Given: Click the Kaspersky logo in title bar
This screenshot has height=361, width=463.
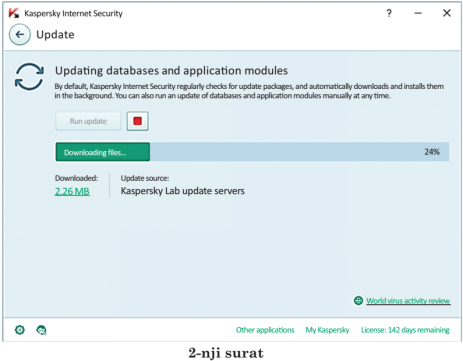Looking at the screenshot, I should [14, 13].
